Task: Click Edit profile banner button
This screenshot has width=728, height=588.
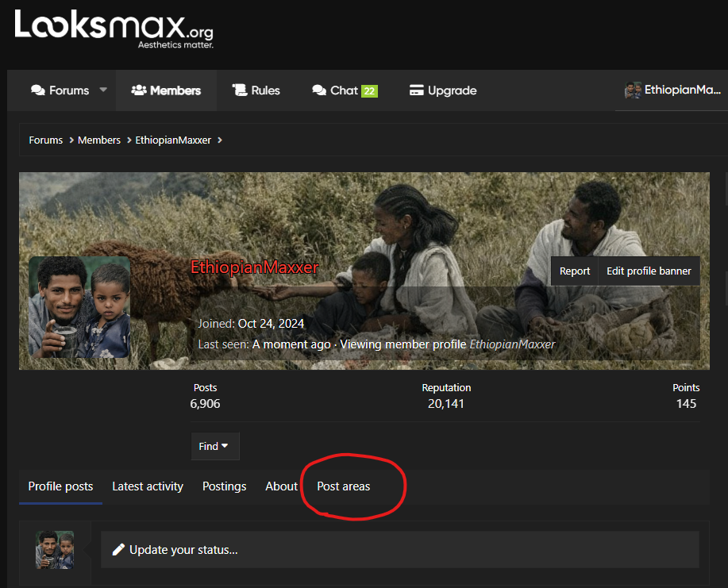Action: click(649, 271)
